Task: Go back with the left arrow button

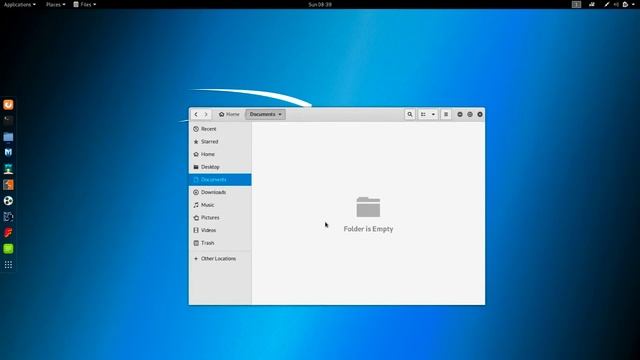Action: pos(196,114)
